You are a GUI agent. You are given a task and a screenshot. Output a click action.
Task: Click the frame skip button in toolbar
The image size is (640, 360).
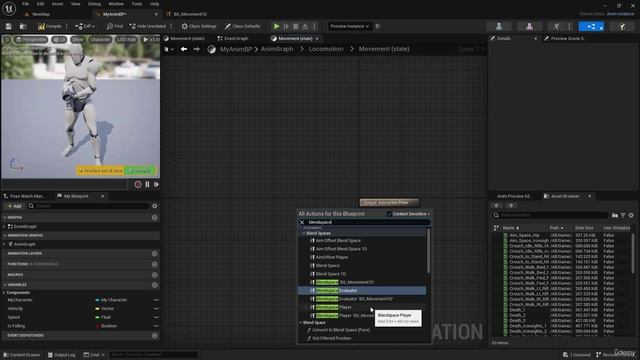[x=287, y=26]
